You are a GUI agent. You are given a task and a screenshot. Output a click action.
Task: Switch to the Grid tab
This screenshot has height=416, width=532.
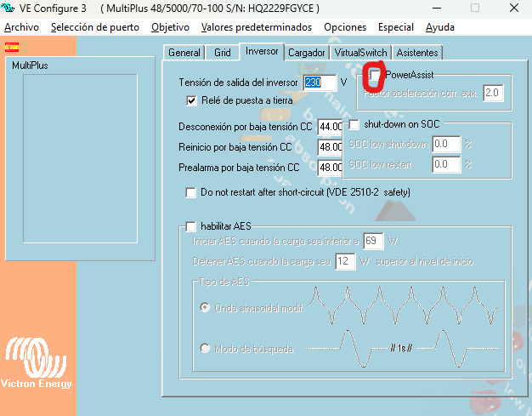point(222,53)
